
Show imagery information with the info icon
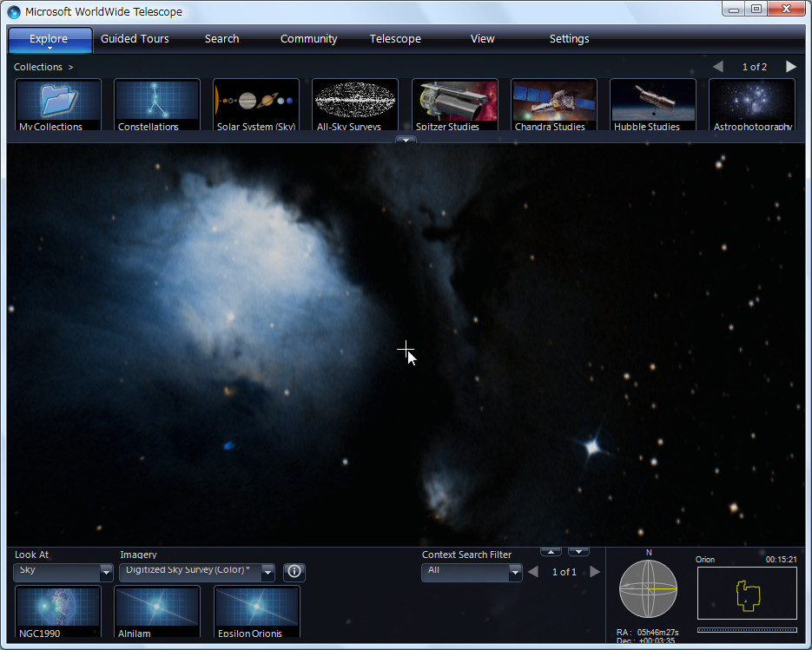click(294, 572)
